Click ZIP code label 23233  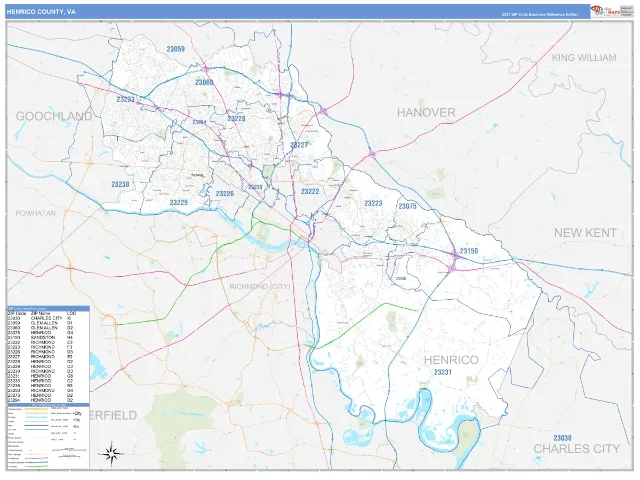125,99
